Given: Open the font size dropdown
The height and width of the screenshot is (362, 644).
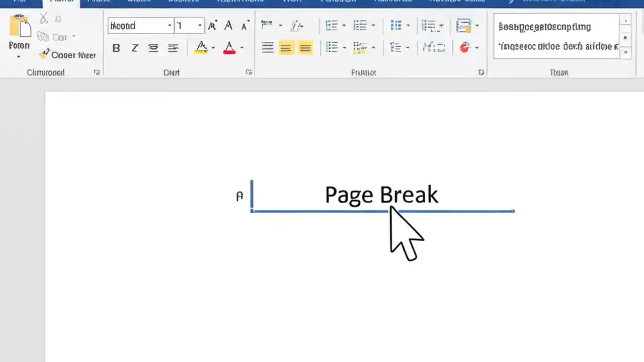Looking at the screenshot, I should pyautogui.click(x=200, y=26).
